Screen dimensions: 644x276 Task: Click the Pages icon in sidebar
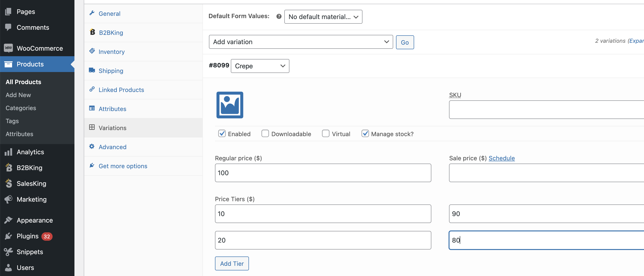(x=8, y=11)
